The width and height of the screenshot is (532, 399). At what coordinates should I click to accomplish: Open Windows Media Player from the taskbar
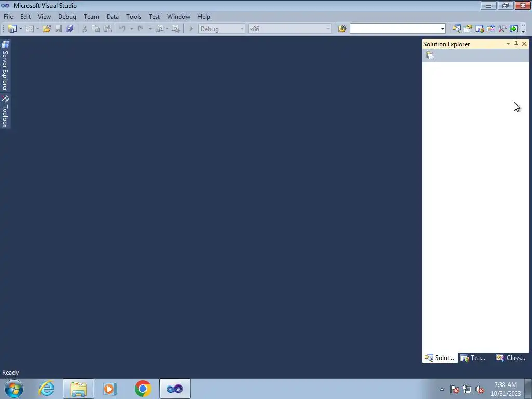(x=110, y=389)
